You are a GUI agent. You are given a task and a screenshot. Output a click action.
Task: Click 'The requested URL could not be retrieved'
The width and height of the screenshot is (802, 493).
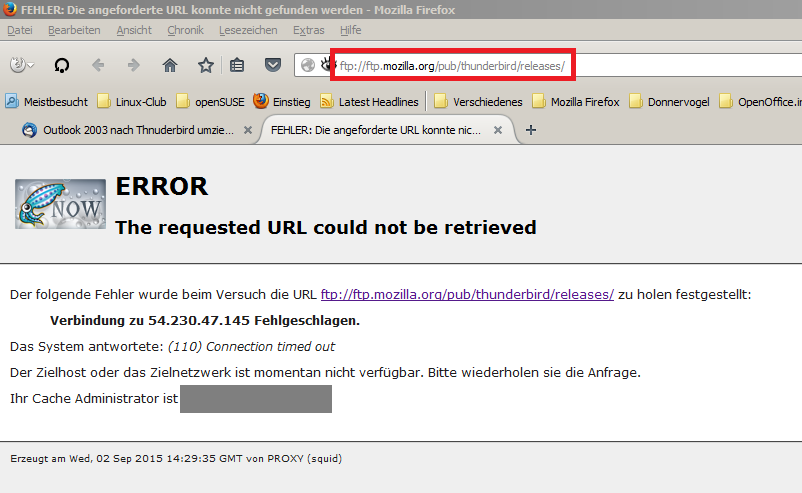tap(326, 228)
